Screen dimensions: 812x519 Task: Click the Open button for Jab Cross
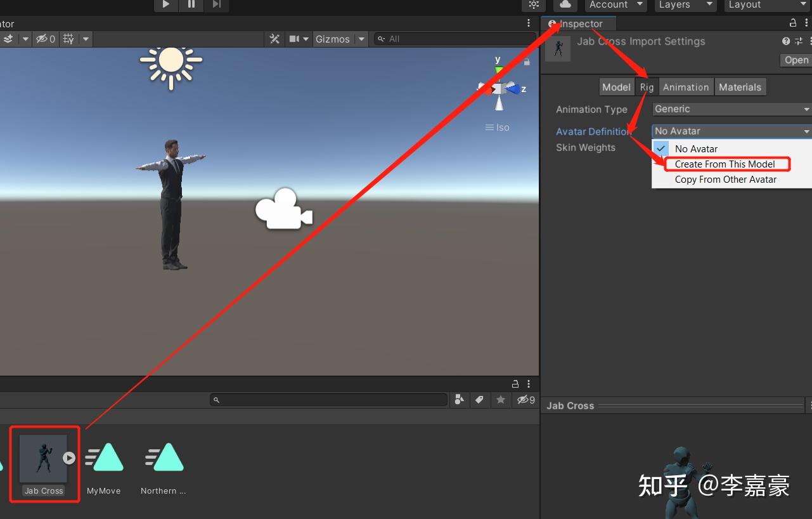[x=796, y=60]
